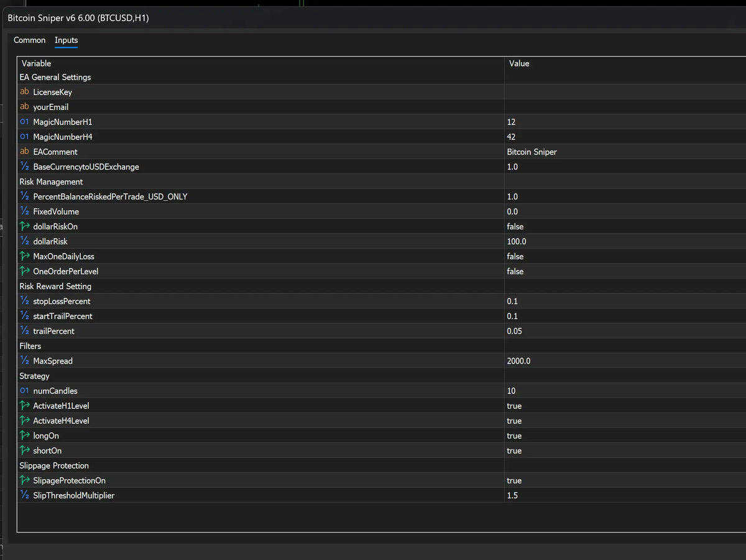This screenshot has height=560, width=746.
Task: Select the stopLossPercent variable name
Action: 62,301
